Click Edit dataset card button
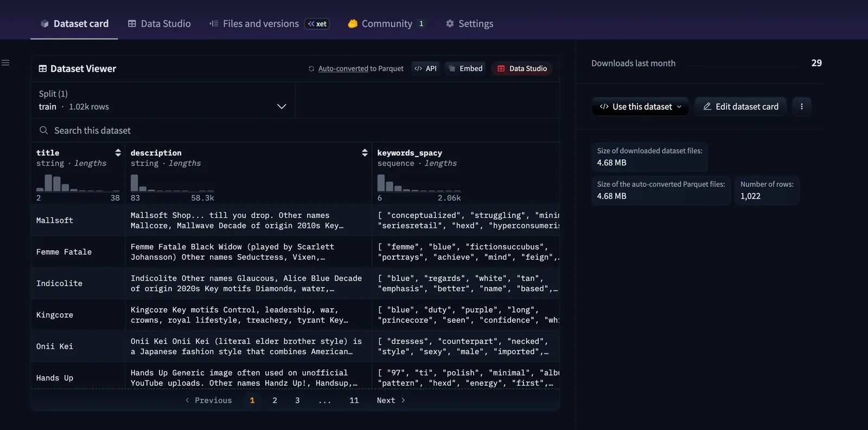The height and width of the screenshot is (430, 868). coord(741,106)
